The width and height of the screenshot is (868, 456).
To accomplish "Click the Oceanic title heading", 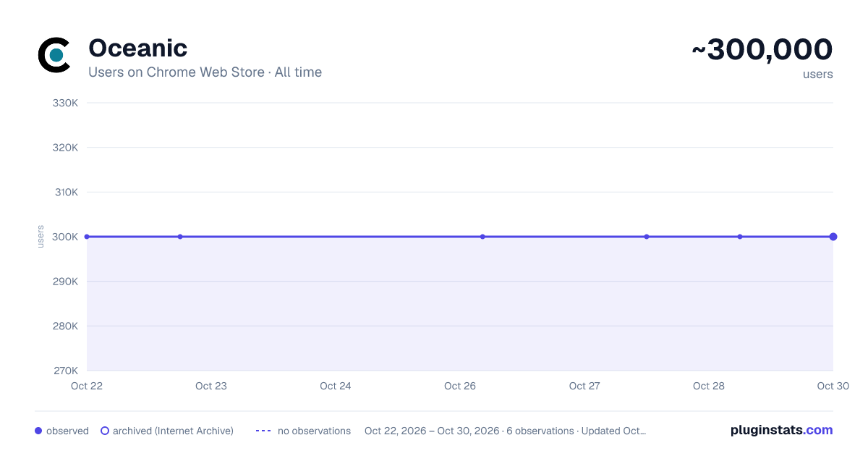I will pyautogui.click(x=137, y=48).
